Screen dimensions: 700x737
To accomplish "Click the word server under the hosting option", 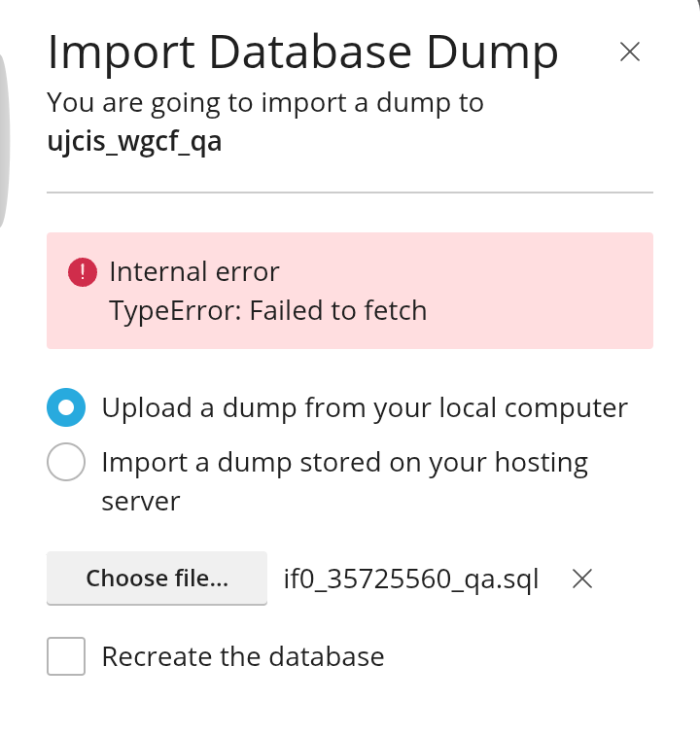I will coord(141,502).
